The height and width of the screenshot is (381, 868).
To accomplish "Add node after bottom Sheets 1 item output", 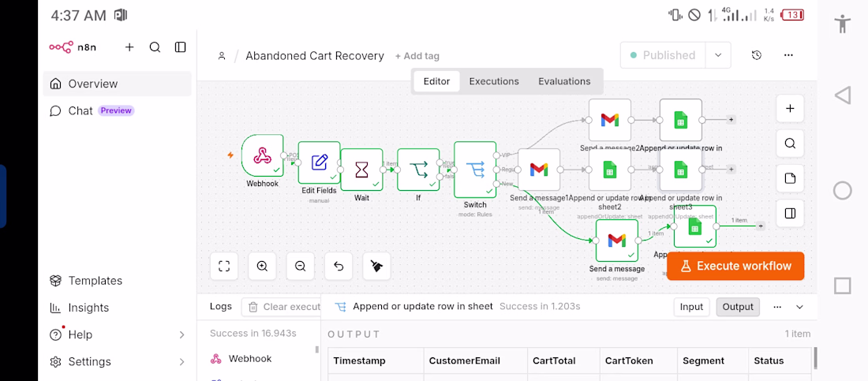I will pos(761,226).
